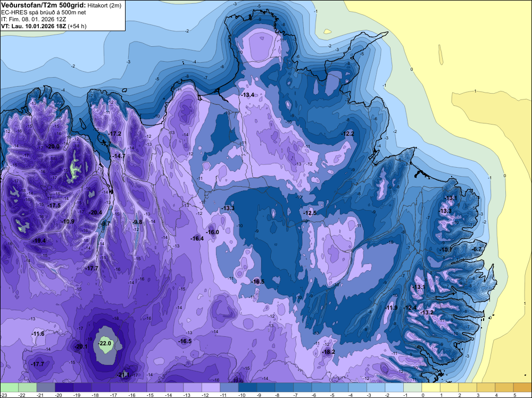The width and height of the screenshot is (532, 398).
Task: Click the 'Hitakort (2m)' header text
Action: point(104,5)
